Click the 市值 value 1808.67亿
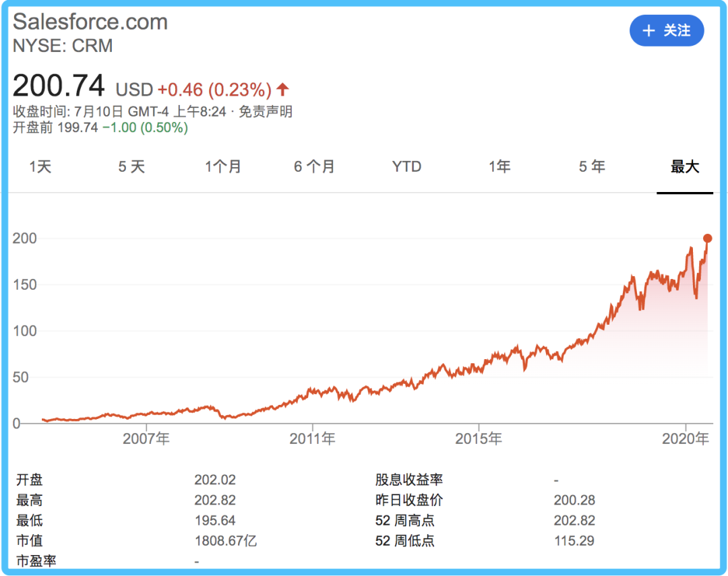This screenshot has height=576, width=728. (226, 541)
